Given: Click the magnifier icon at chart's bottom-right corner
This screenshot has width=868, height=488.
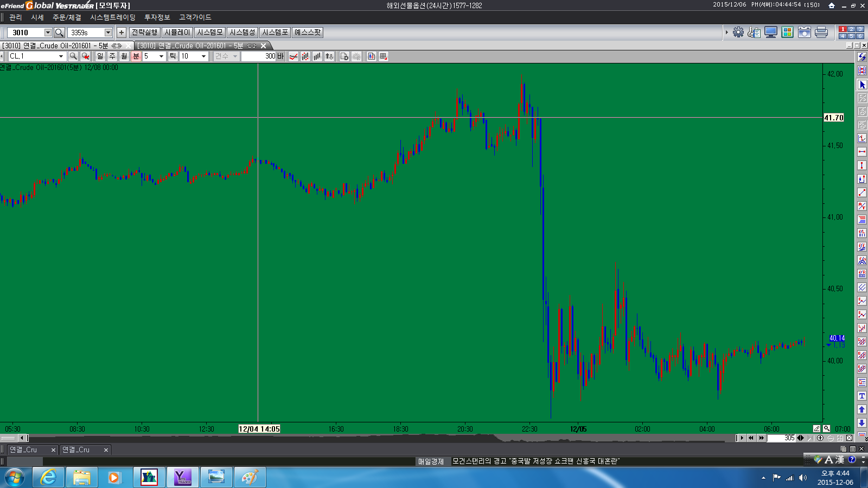Looking at the screenshot, I should pos(826,429).
